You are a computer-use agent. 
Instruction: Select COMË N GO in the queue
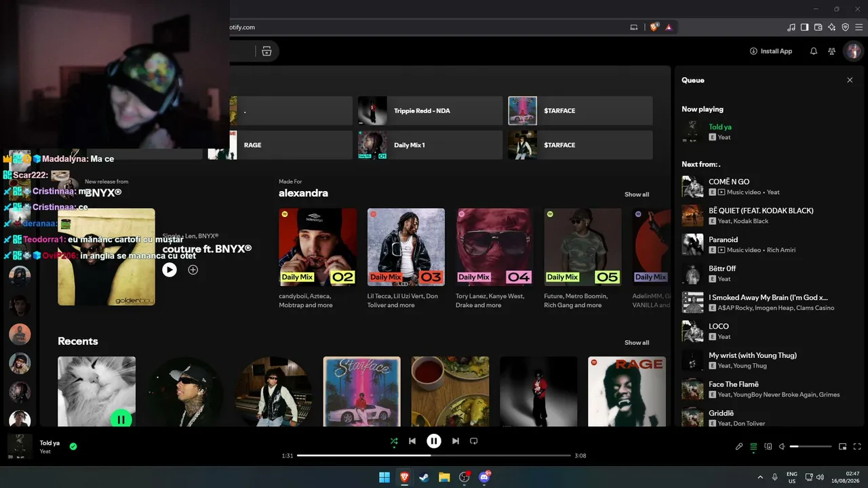pos(769,187)
